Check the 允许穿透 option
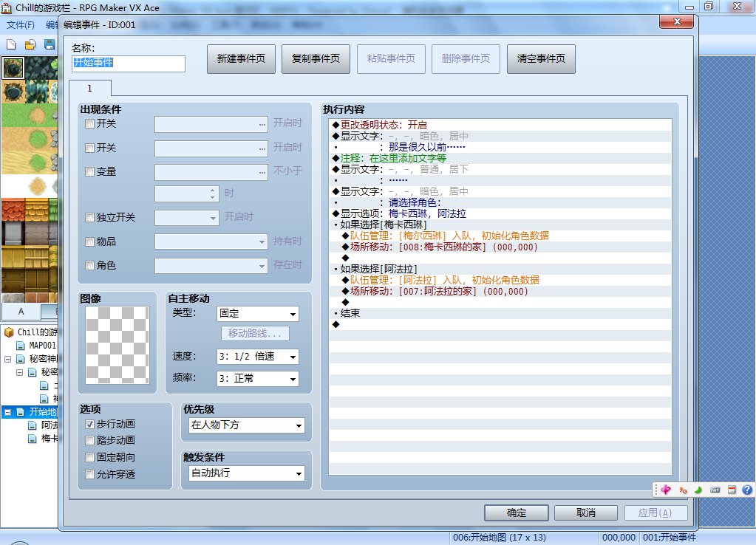 (89, 474)
